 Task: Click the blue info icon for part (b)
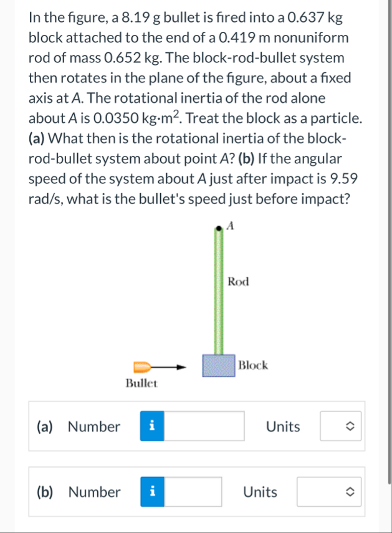coord(151,492)
